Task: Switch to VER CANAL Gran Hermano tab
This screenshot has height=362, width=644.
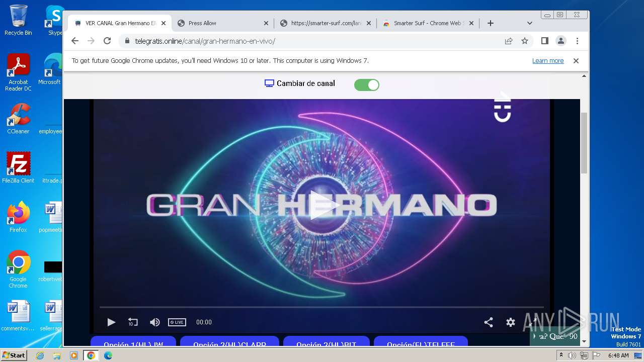Action: click(x=120, y=23)
